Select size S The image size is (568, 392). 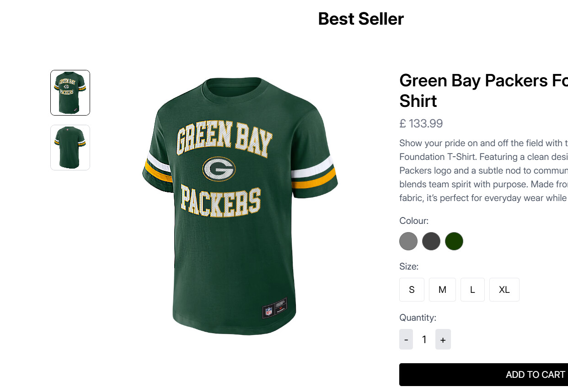click(x=412, y=290)
